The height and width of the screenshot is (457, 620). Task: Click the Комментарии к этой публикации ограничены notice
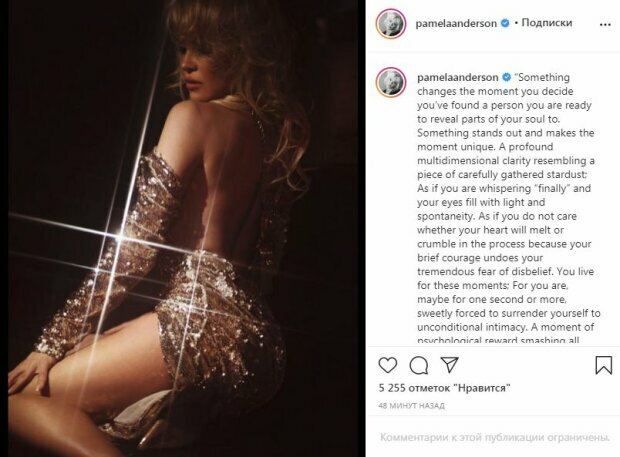[495, 437]
